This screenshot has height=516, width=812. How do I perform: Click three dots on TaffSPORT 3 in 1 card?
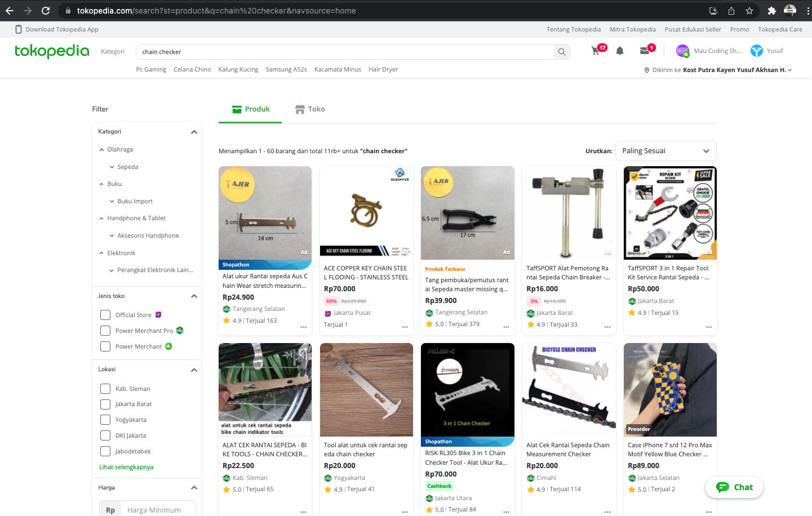point(709,327)
